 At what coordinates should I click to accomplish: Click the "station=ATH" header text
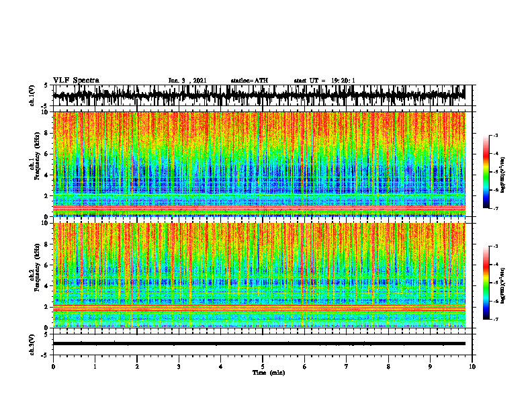coord(249,81)
